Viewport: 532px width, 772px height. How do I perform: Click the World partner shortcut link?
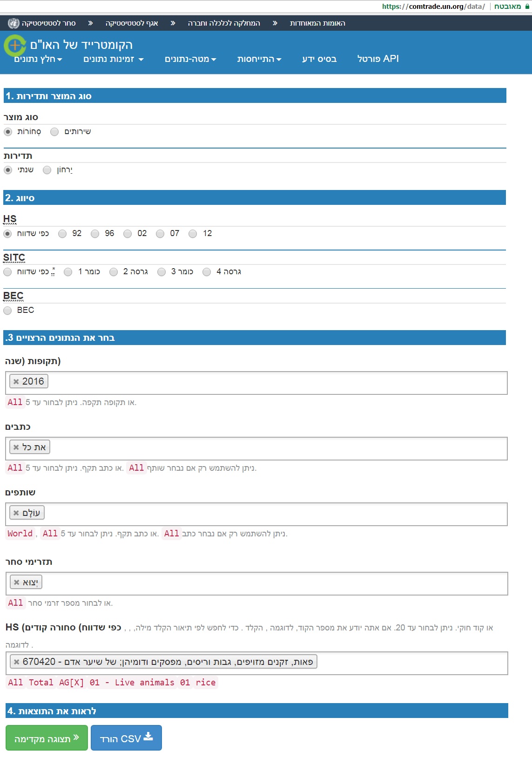[x=20, y=534]
